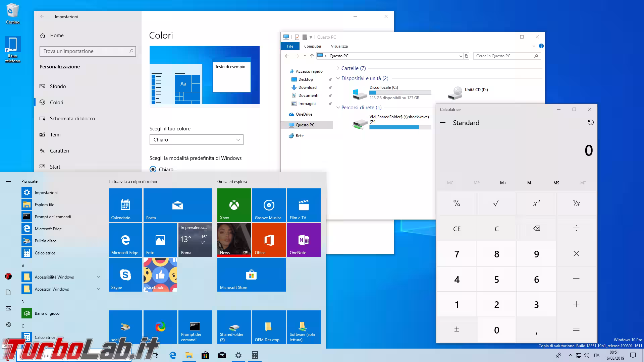Go up one folder in Explorer
The width and height of the screenshot is (644, 362).
tap(312, 56)
